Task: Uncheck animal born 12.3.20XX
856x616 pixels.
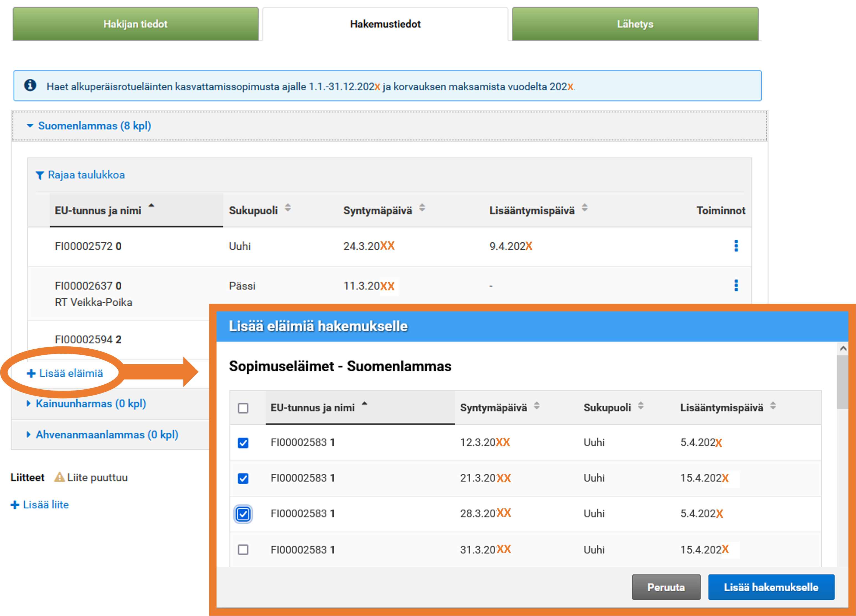Action: click(243, 442)
